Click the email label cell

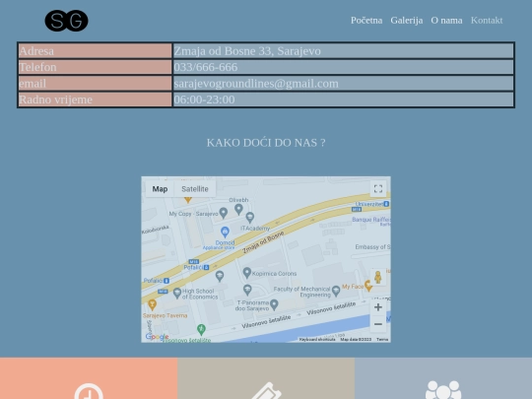coord(95,84)
